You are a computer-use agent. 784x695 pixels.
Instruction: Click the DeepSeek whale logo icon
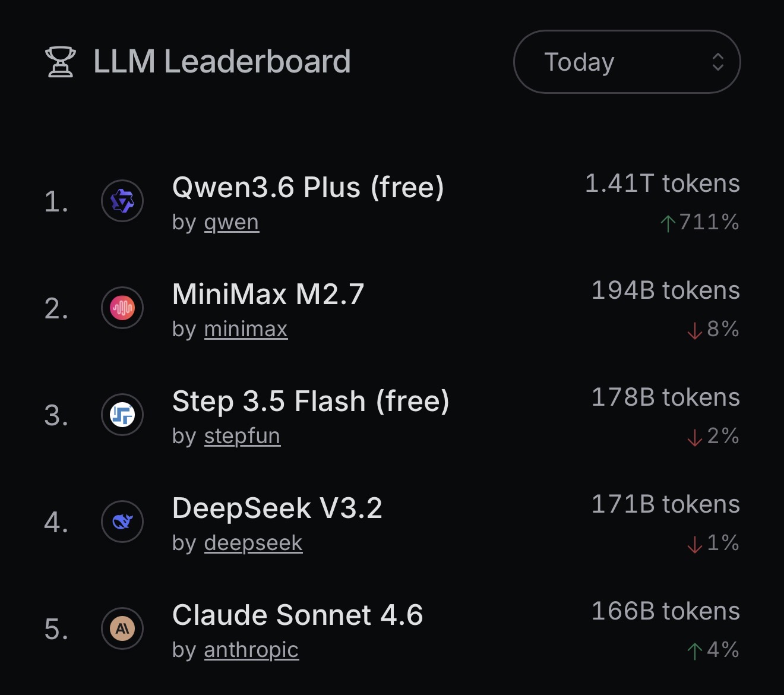122,522
